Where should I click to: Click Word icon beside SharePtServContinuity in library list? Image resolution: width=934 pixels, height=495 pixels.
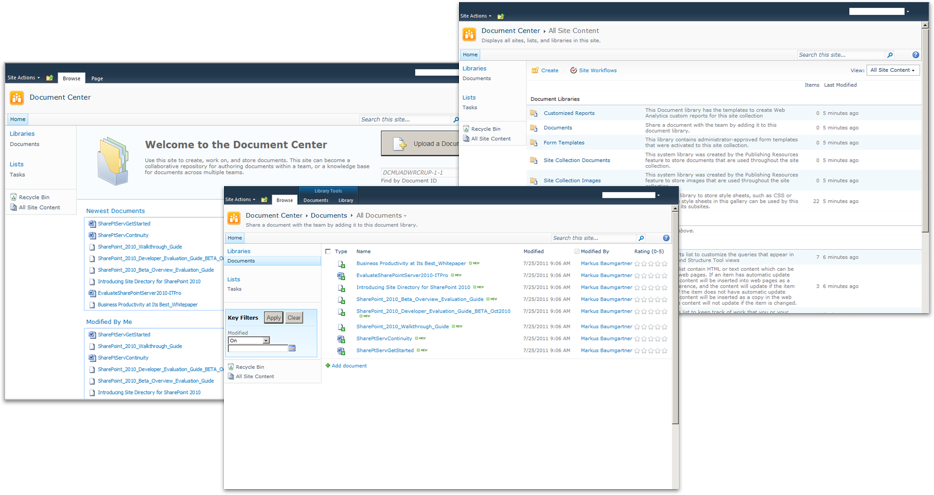pos(341,339)
